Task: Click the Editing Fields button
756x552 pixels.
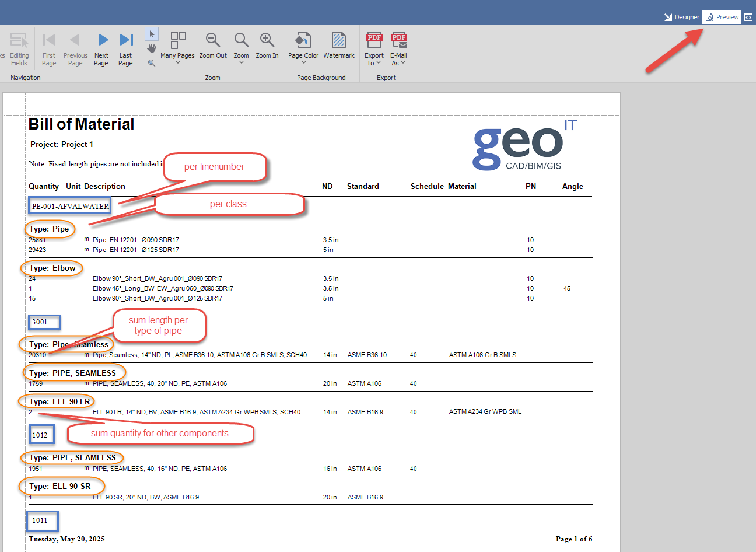Action: [x=19, y=48]
